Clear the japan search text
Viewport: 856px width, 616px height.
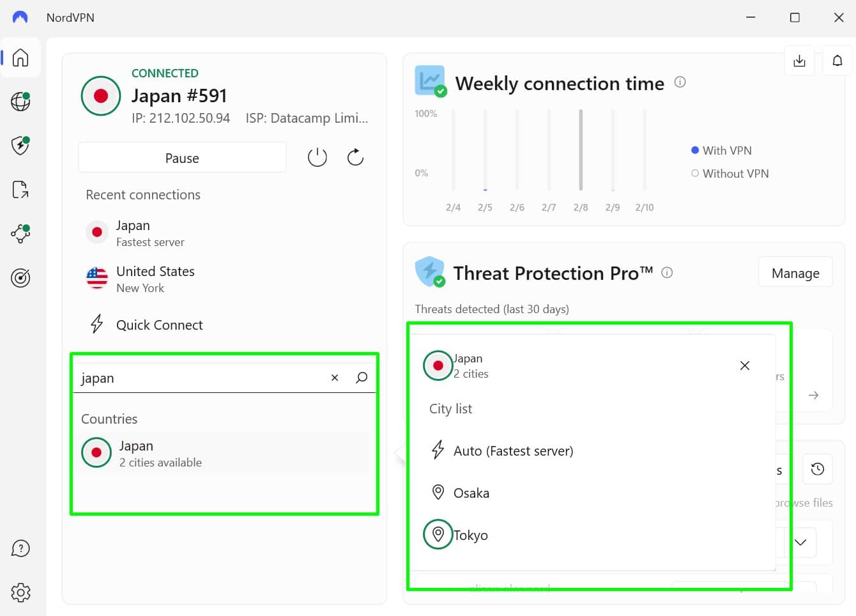335,378
